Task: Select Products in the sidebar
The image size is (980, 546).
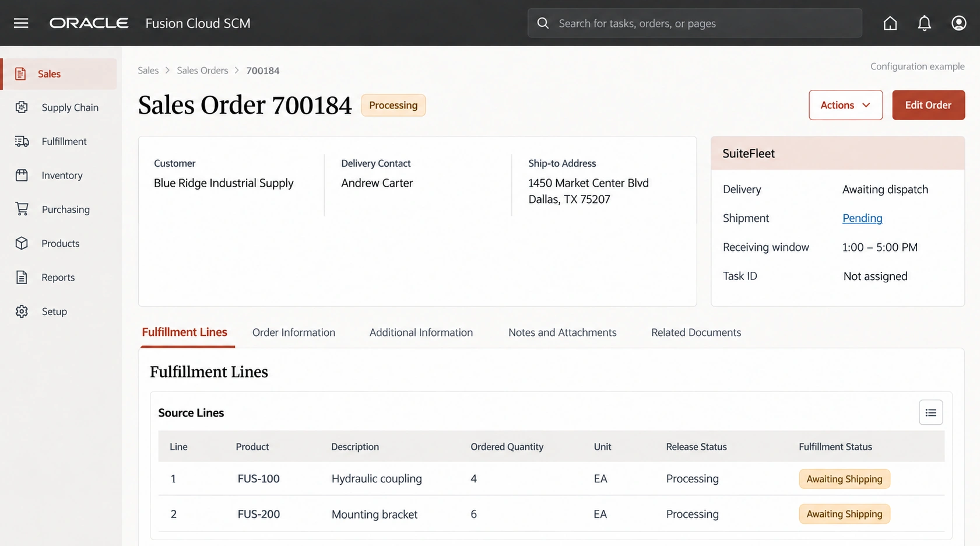Action: (x=59, y=243)
